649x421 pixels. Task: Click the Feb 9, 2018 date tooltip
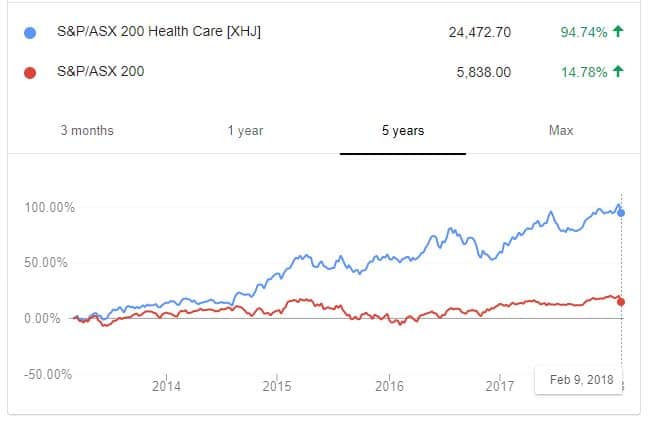pos(579,380)
